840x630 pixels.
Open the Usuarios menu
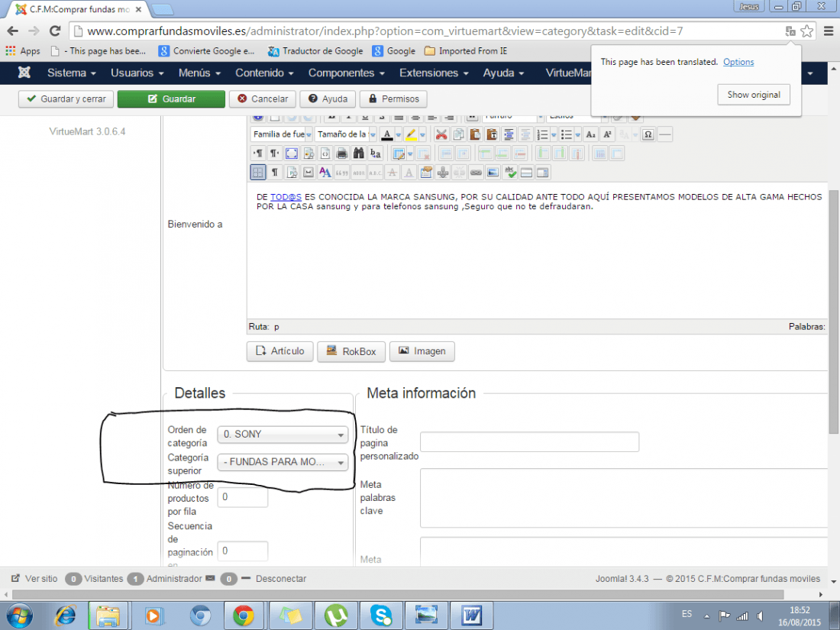coord(137,73)
